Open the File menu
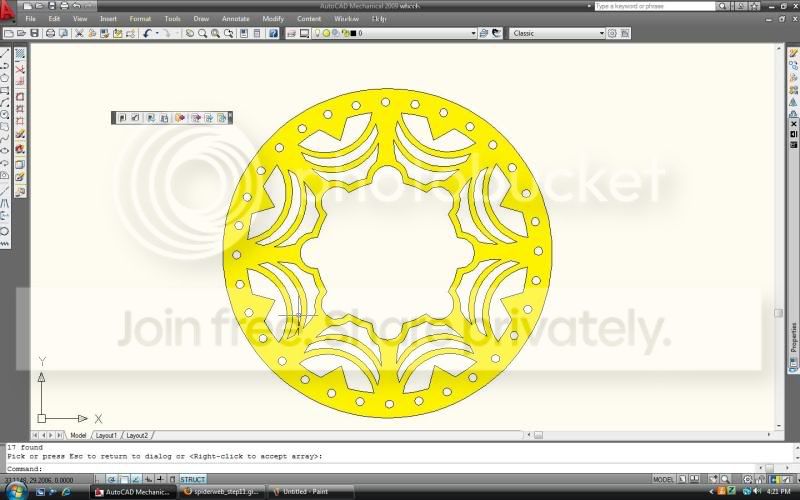Viewport: 800px width, 500px height. (31, 19)
